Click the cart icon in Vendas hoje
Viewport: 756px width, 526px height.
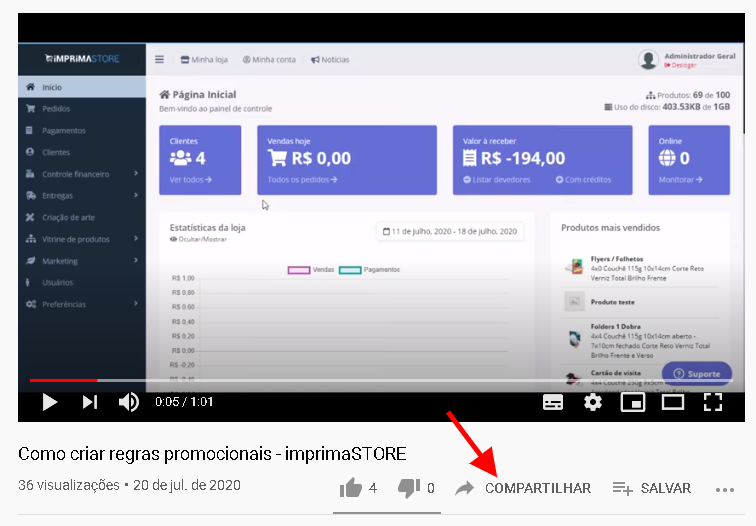click(x=277, y=158)
